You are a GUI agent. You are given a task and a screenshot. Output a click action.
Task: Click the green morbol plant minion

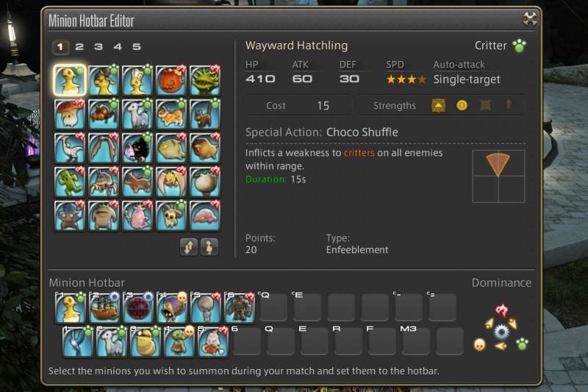205,80
